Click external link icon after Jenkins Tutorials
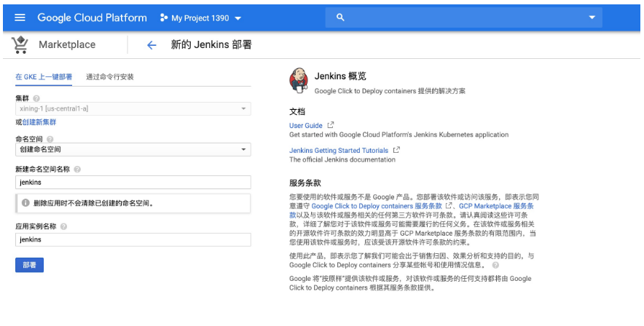Screen dimensions: 644x326 [x=396, y=150]
